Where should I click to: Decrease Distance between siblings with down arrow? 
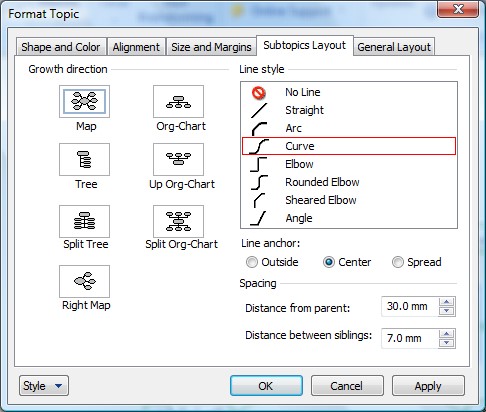click(x=446, y=343)
